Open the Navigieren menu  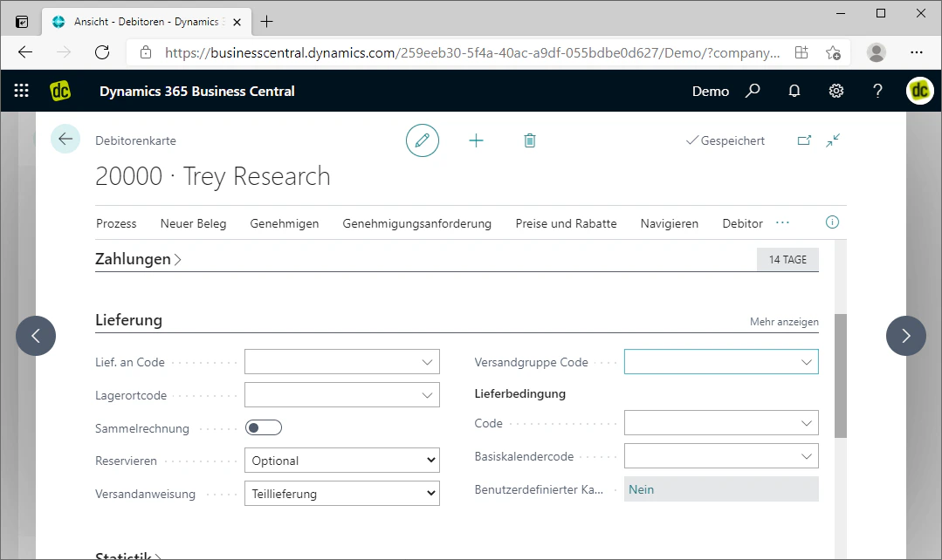[670, 223]
